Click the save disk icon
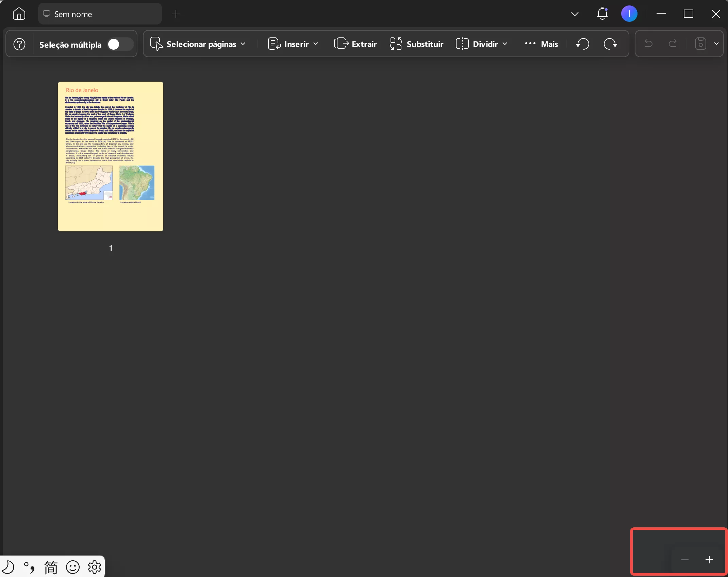728x577 pixels. coord(700,44)
